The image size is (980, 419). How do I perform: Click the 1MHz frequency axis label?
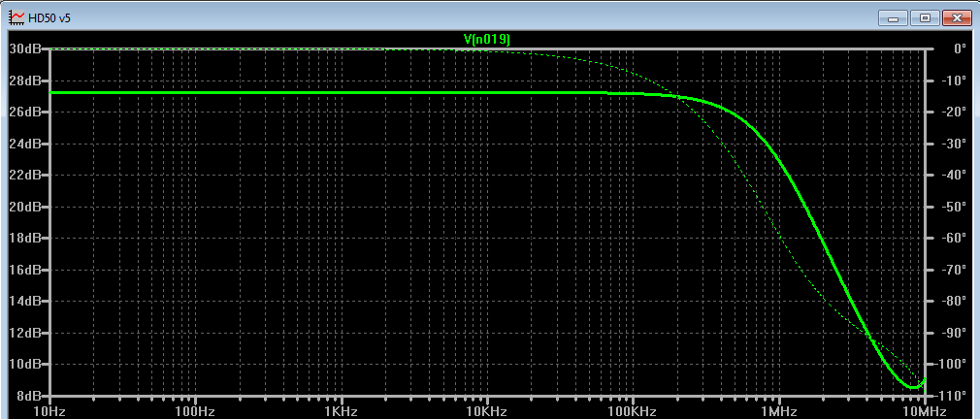pos(779,411)
